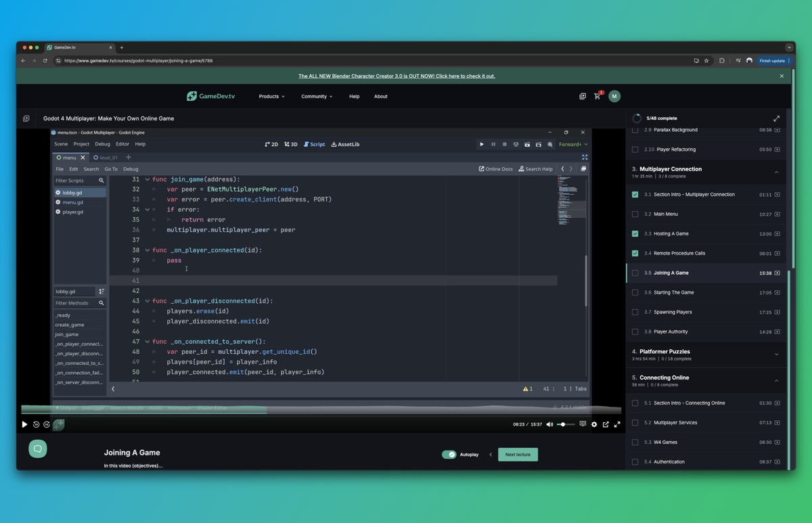View site information icon beside URL
812x523 pixels.
[58, 60]
